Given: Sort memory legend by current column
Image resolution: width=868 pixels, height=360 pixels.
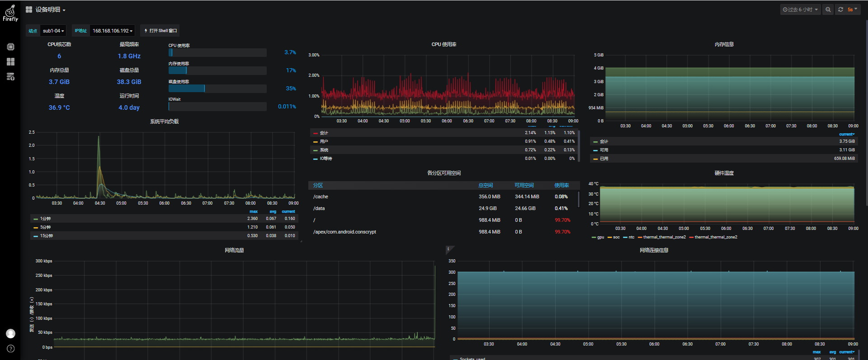Looking at the screenshot, I should pyautogui.click(x=847, y=134).
